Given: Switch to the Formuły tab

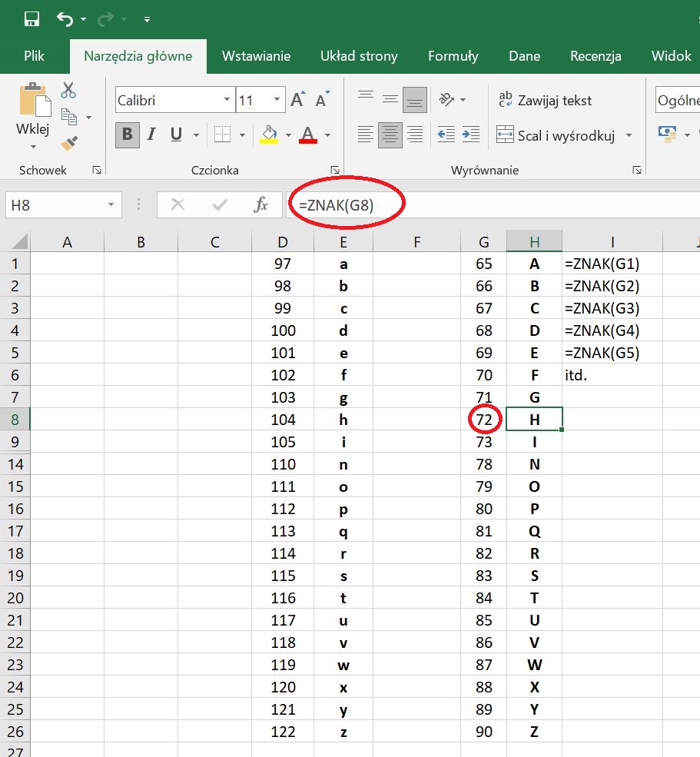Looking at the screenshot, I should click(x=453, y=56).
